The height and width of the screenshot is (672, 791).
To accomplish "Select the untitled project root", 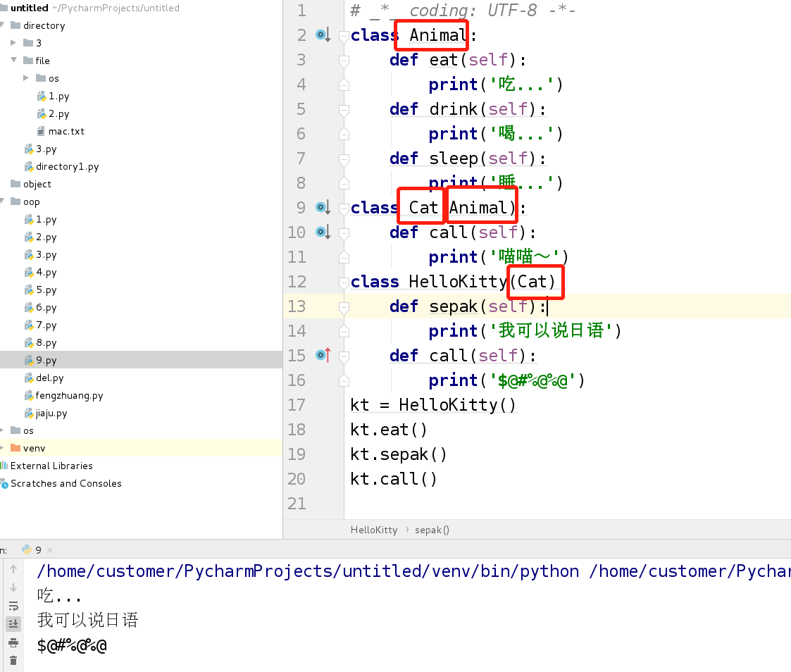I will (x=30, y=8).
